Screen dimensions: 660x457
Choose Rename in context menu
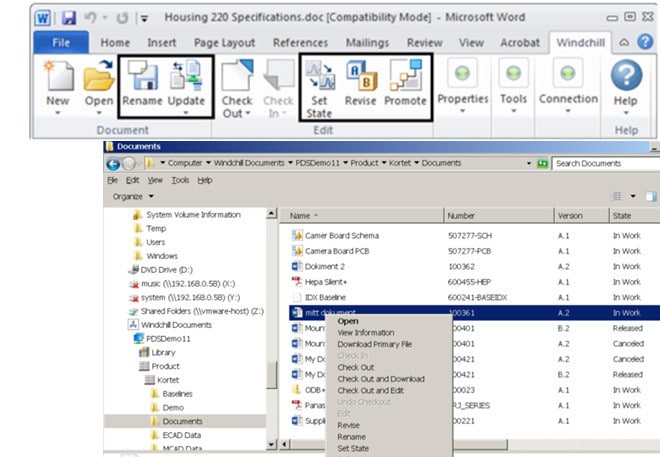tap(351, 437)
